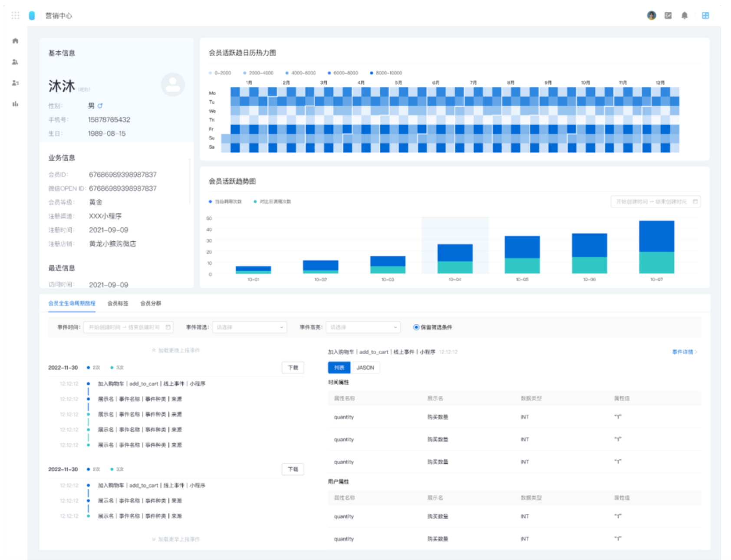Open the user avatar in top bar
The image size is (731, 560).
point(651,16)
